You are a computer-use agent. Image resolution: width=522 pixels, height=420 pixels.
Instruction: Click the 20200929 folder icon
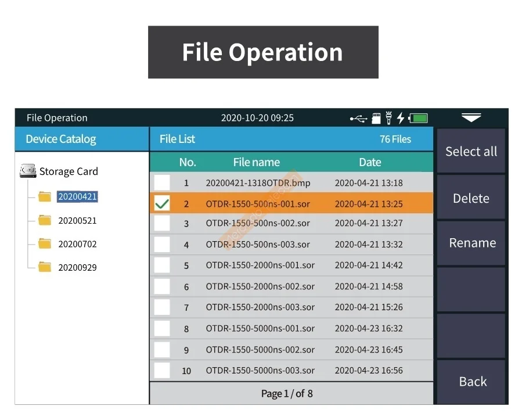tap(45, 267)
